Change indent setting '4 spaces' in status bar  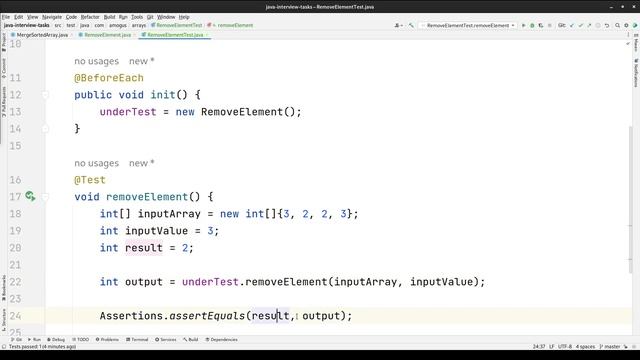point(585,347)
